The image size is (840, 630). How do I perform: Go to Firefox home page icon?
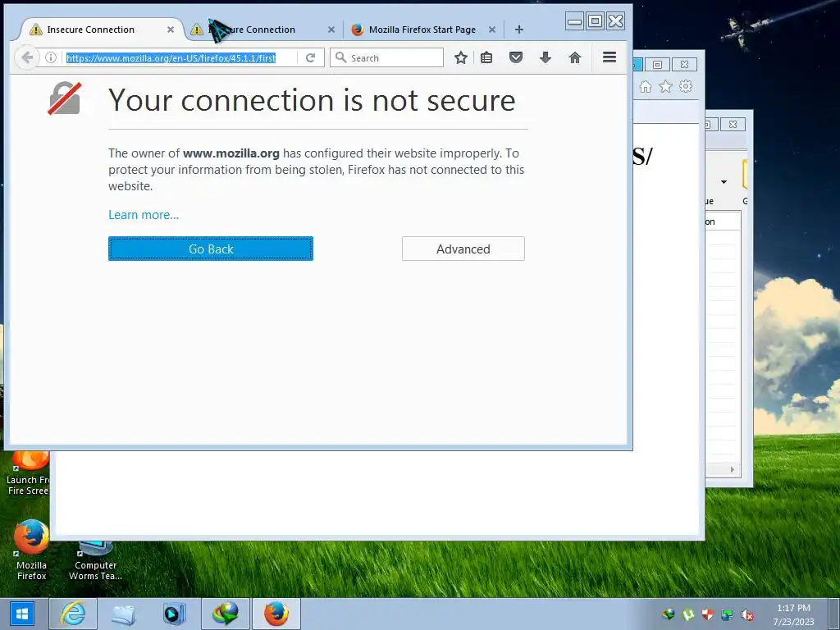coord(575,57)
